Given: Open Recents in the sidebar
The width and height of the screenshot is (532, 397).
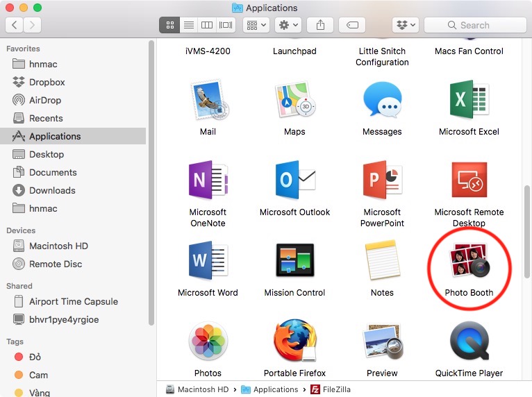Looking at the screenshot, I should click(73, 118).
